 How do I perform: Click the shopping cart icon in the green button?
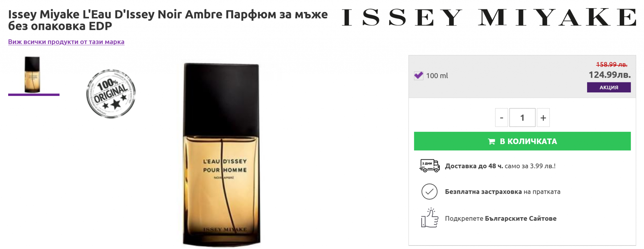tap(491, 141)
